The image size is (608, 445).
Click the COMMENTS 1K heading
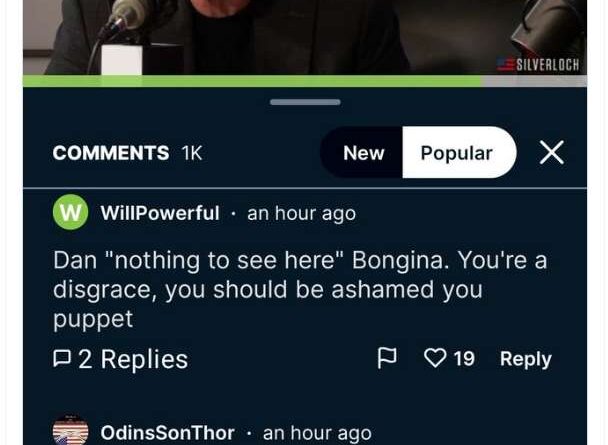point(127,153)
